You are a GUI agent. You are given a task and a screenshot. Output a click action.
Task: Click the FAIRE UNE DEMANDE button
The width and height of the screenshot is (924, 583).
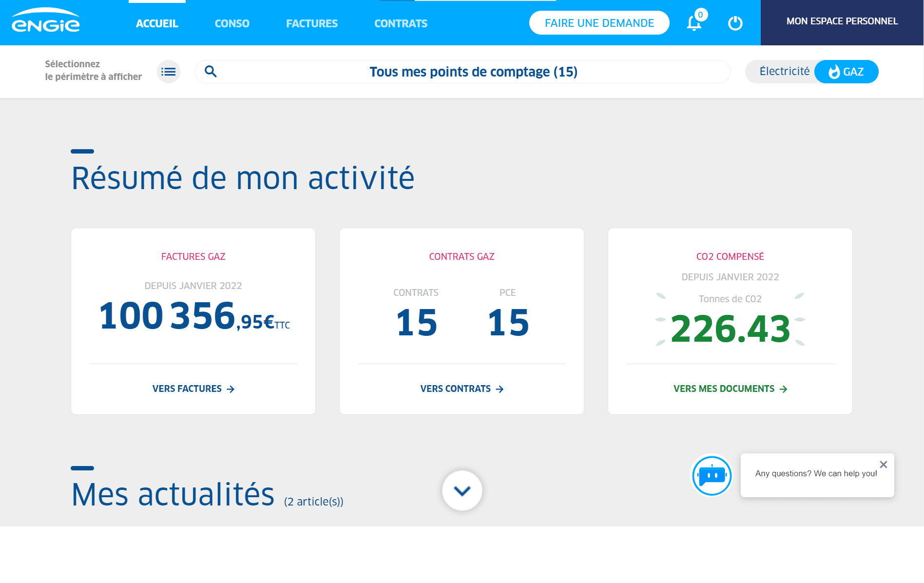point(599,22)
